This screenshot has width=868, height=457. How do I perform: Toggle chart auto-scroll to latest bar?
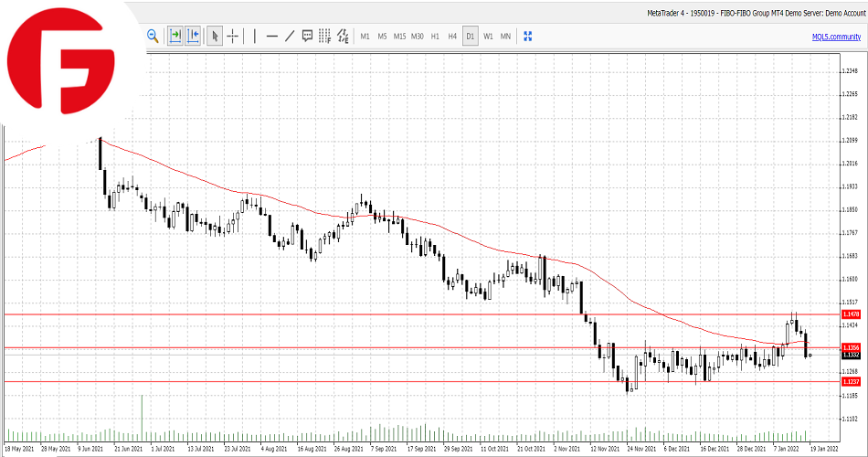[175, 36]
